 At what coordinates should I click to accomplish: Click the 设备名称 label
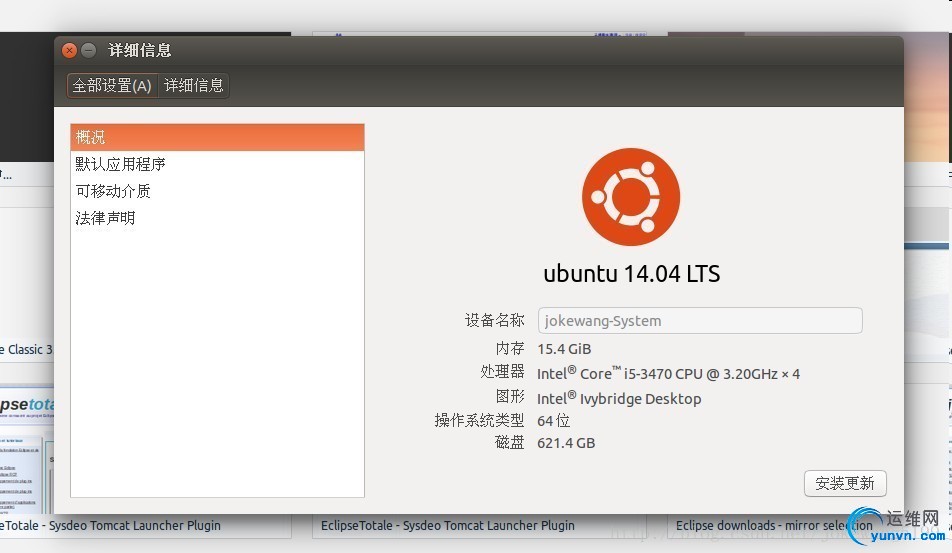click(x=495, y=321)
